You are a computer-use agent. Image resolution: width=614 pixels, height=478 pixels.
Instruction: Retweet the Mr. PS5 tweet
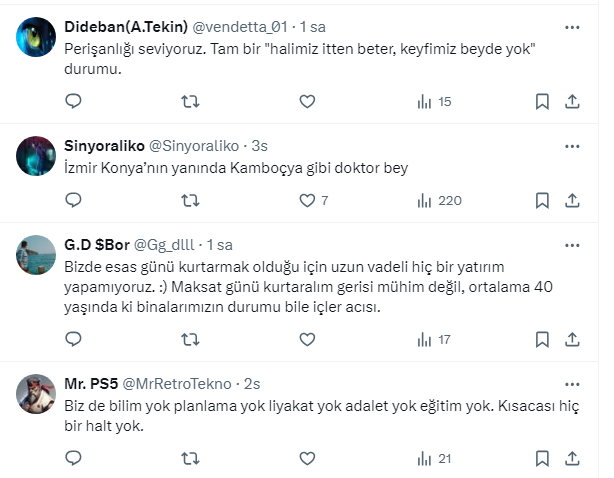click(x=190, y=459)
